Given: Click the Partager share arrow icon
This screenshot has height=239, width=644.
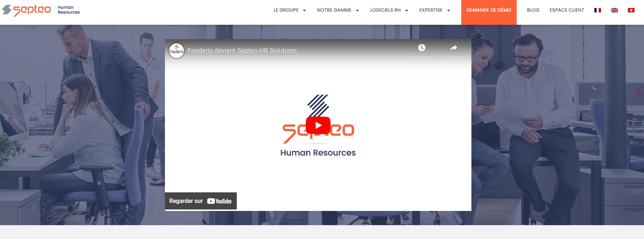Looking at the screenshot, I should tap(453, 48).
